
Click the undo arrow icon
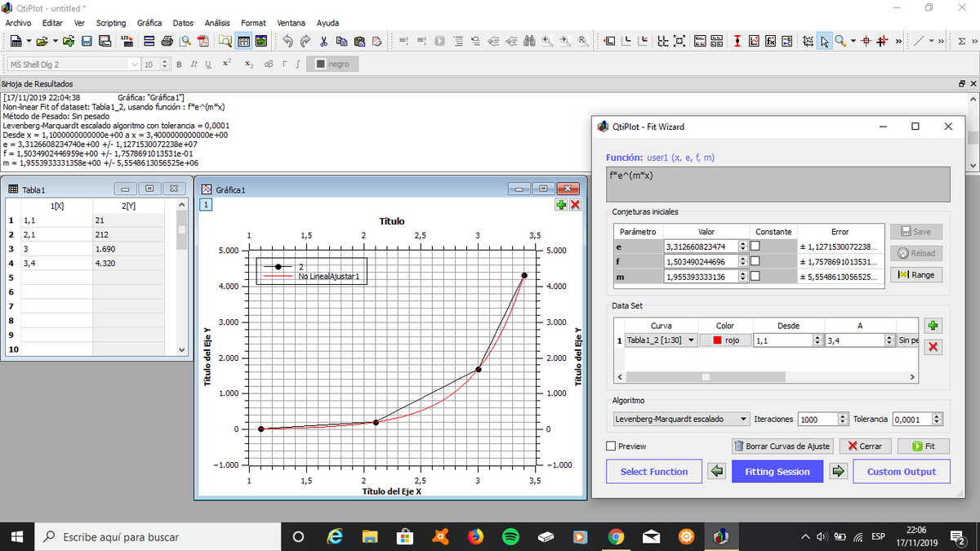(287, 41)
